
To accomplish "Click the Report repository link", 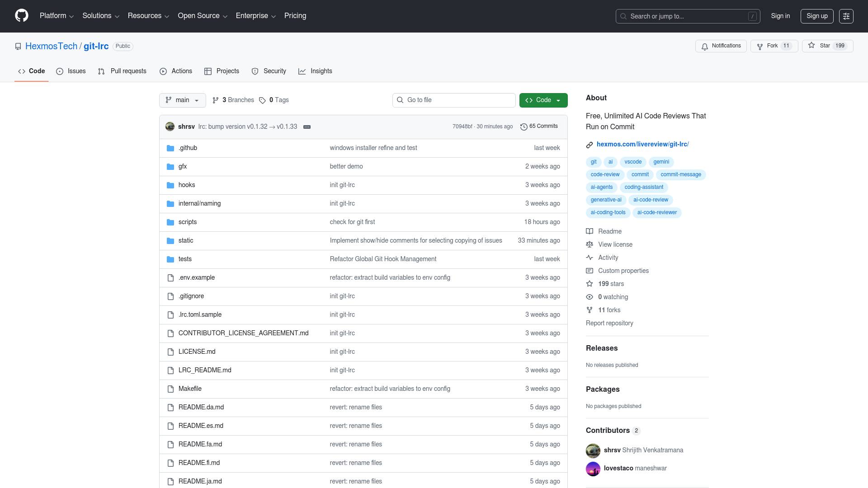I will (609, 324).
